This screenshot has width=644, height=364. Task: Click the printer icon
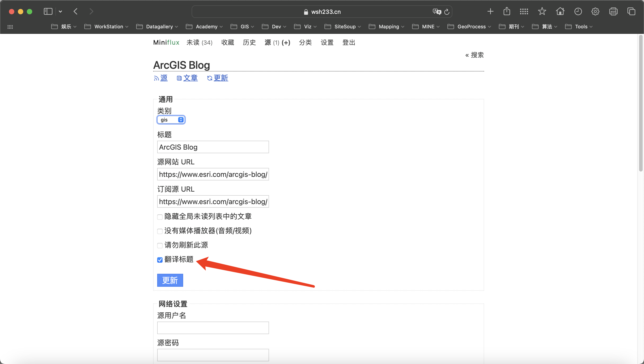(613, 11)
